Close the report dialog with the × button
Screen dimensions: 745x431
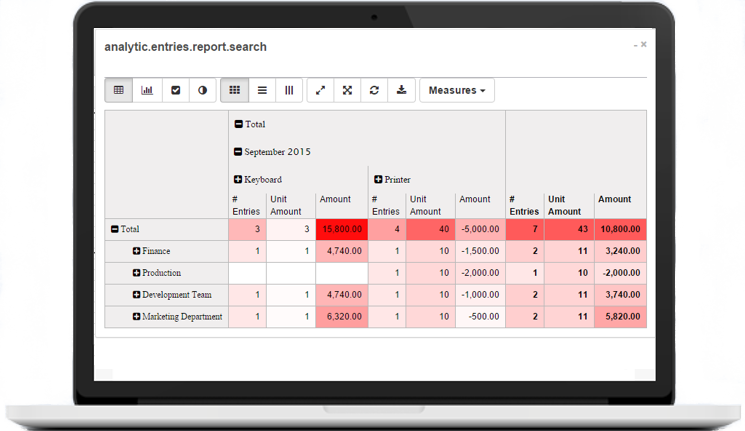click(x=643, y=45)
